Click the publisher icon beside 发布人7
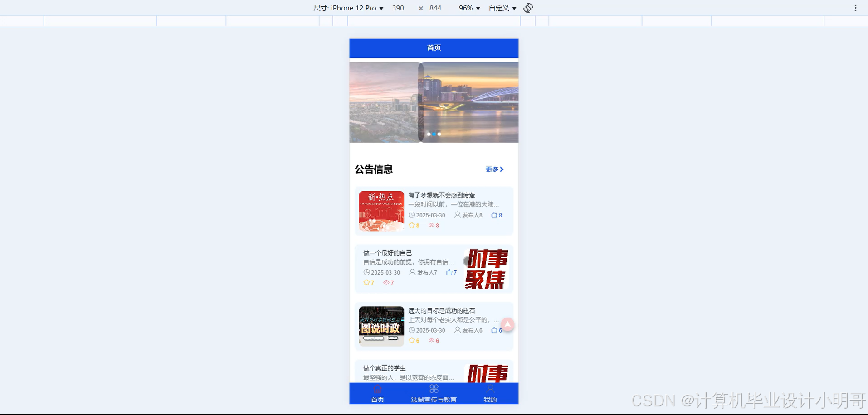The image size is (868, 415). tap(412, 272)
